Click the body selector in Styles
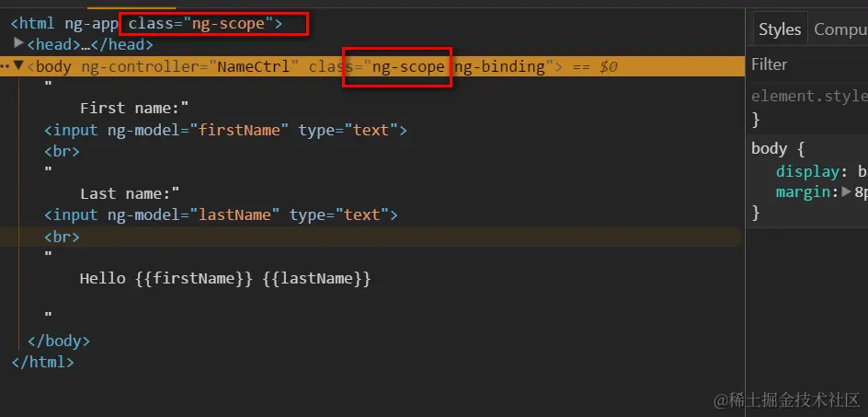This screenshot has height=417, width=868. click(x=769, y=148)
